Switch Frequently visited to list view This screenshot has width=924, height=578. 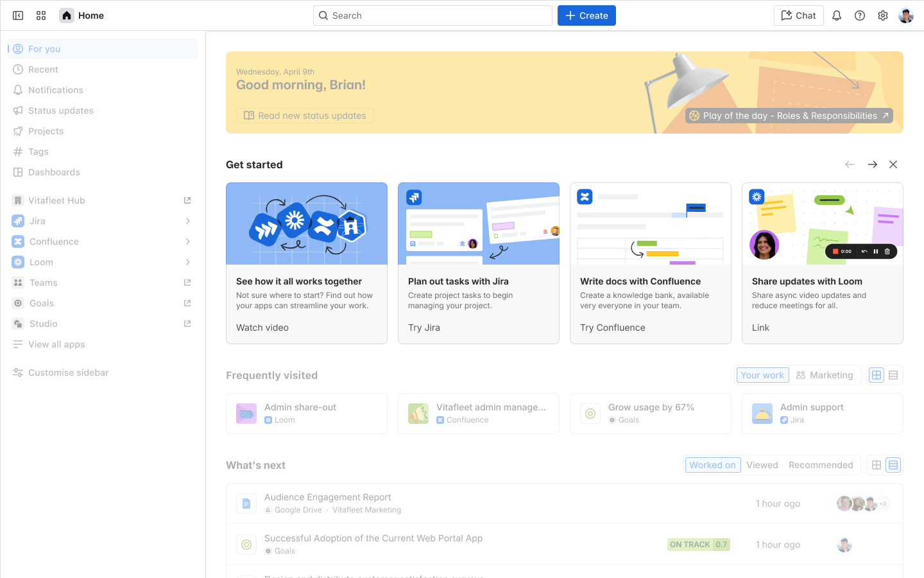pos(893,375)
